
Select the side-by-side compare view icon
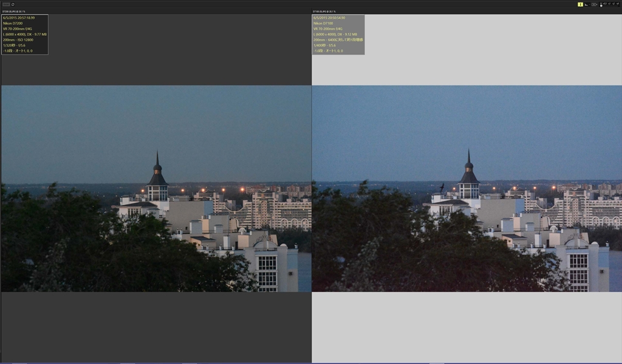tap(594, 4)
